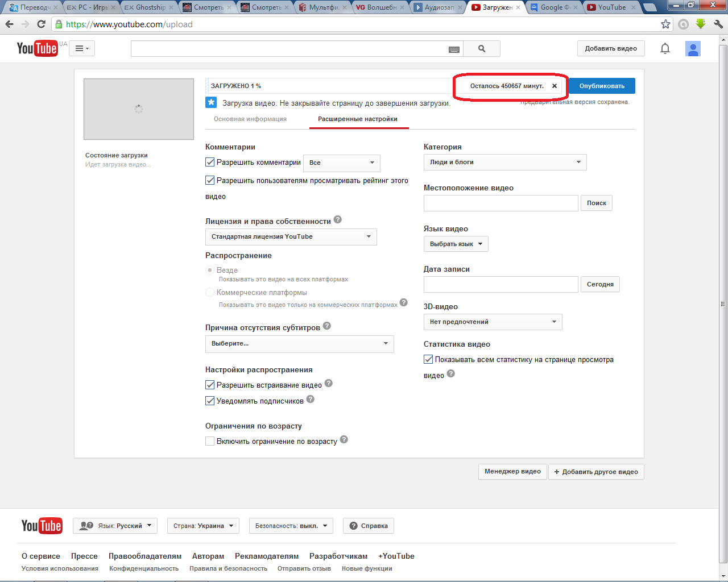
Task: Open the subtitles reason 'Выберите...' dropdown
Action: (x=300, y=343)
